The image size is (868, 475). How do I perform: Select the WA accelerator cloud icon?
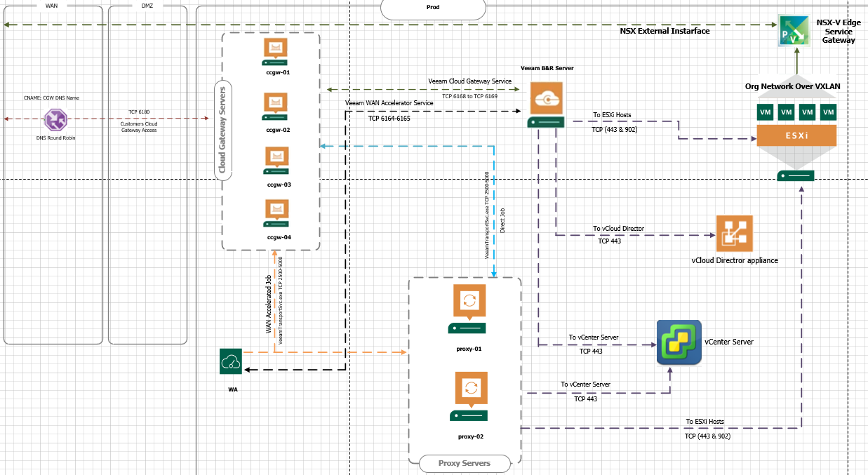[230, 362]
